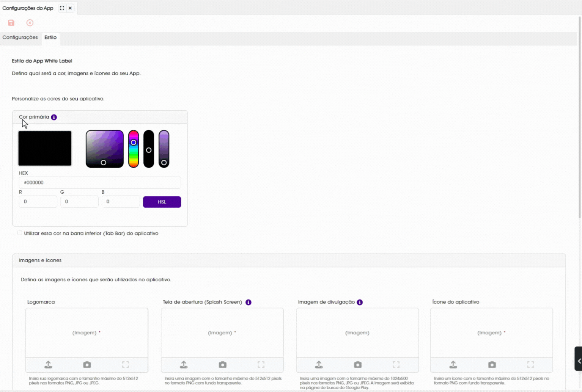
Task: Click the black lightness slider
Action: click(149, 149)
